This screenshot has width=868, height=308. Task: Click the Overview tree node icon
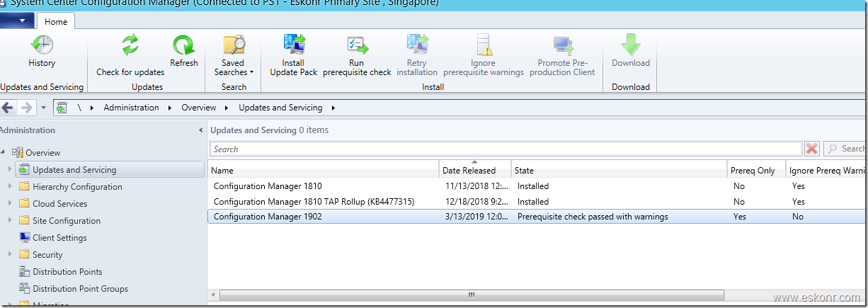tap(18, 152)
